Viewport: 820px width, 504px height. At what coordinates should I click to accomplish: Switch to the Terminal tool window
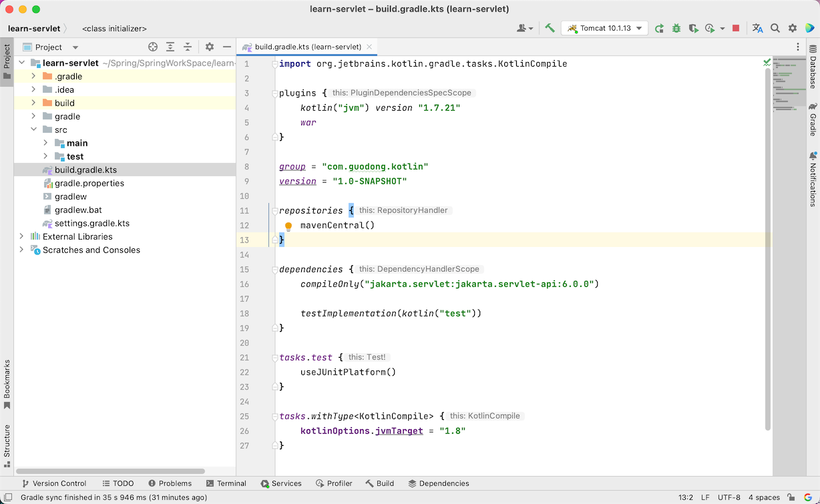226,483
